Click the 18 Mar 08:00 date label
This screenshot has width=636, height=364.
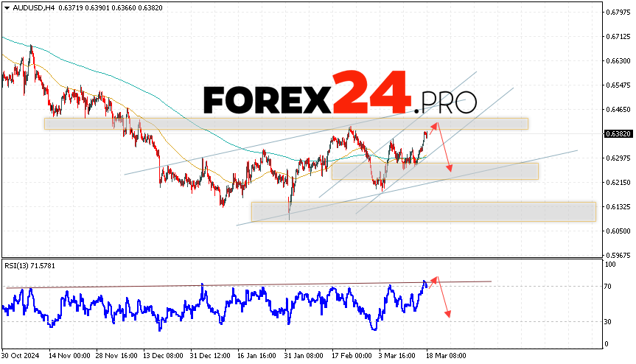pos(444,354)
